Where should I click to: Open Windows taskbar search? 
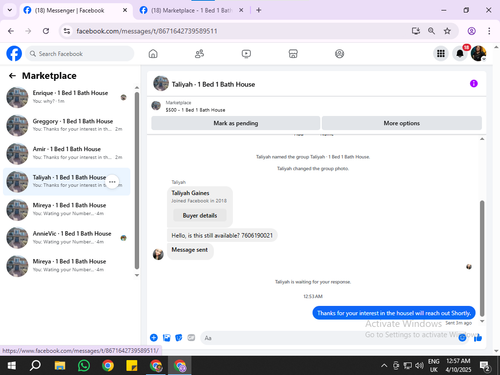point(35,366)
